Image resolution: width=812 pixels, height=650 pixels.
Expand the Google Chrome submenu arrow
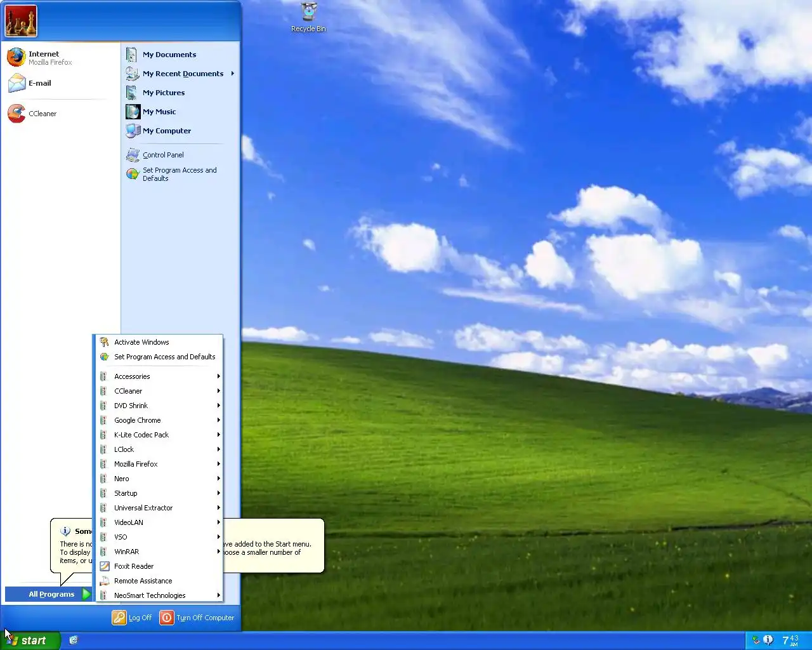point(218,420)
